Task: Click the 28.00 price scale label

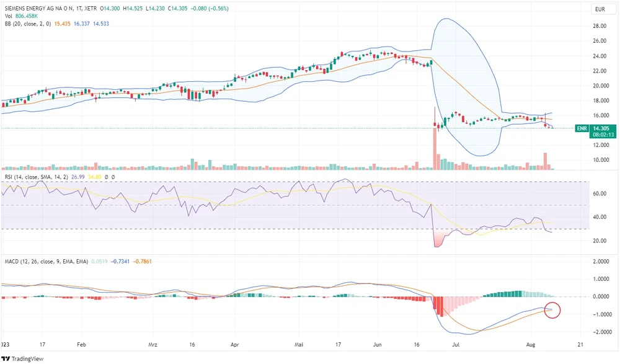Action: pyautogui.click(x=600, y=26)
